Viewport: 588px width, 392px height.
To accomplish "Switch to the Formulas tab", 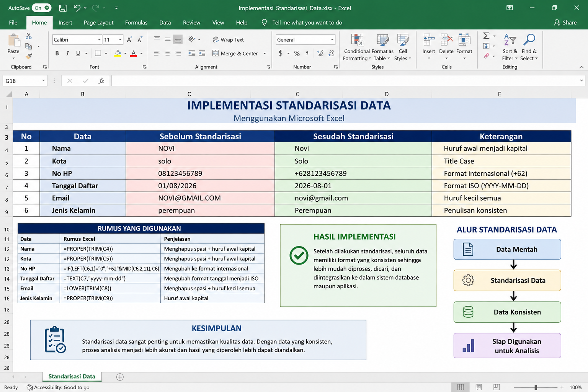I will point(136,23).
